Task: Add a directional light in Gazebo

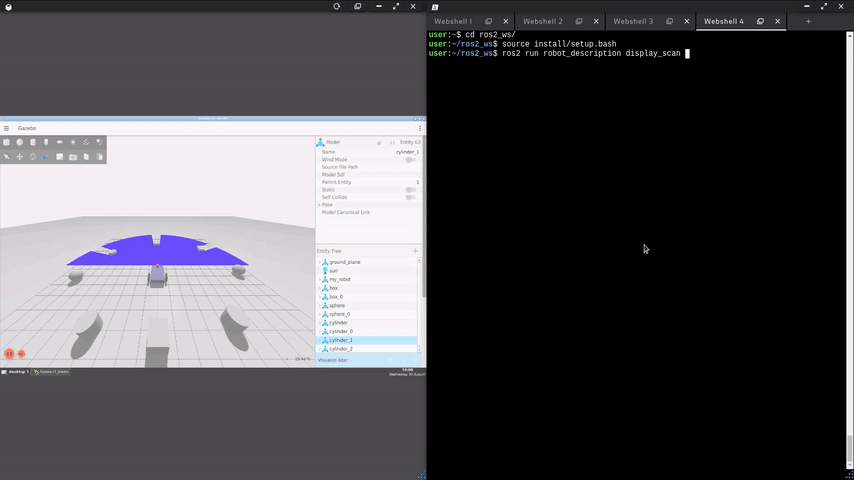Action: click(86, 142)
